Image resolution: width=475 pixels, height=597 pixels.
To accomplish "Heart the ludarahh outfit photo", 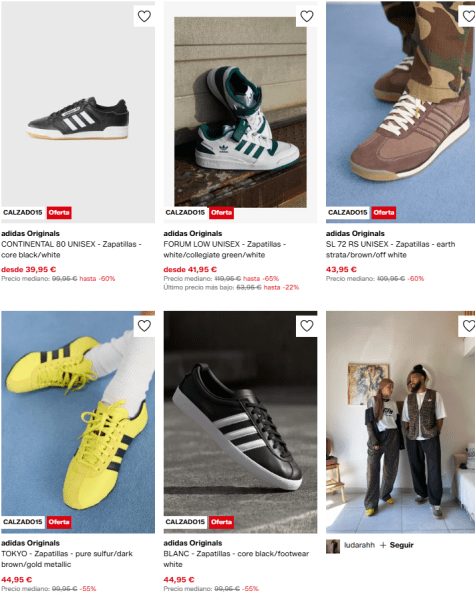I will (x=468, y=326).
